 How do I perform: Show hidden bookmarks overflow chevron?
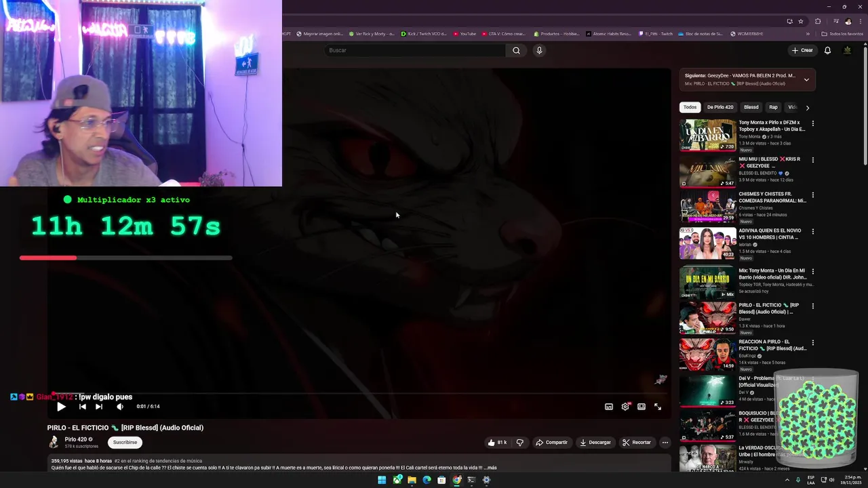tap(808, 34)
